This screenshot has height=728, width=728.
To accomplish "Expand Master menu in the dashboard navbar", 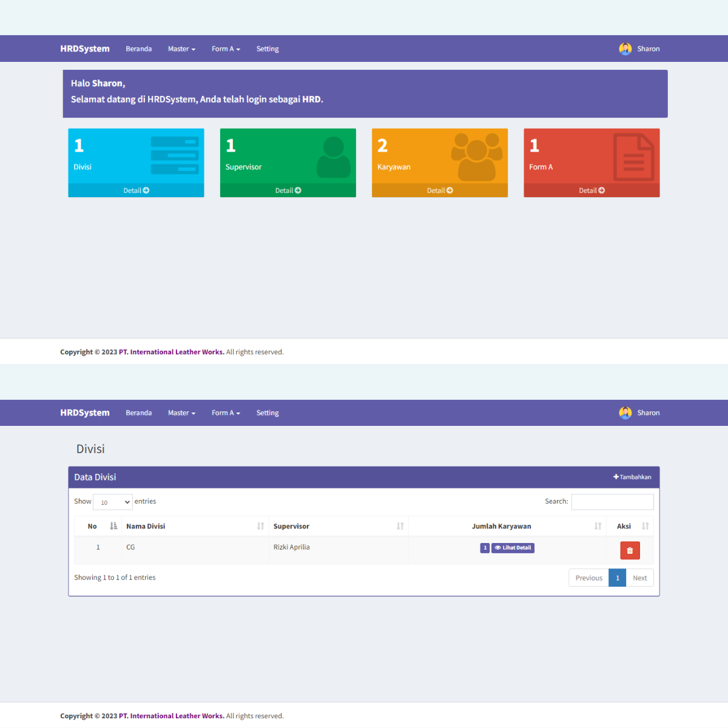I will [x=181, y=49].
